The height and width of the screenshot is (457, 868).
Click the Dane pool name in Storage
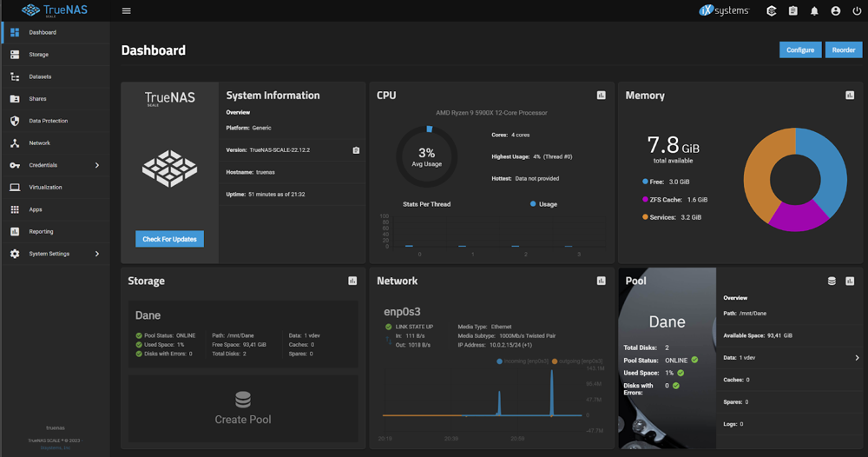[x=148, y=315]
